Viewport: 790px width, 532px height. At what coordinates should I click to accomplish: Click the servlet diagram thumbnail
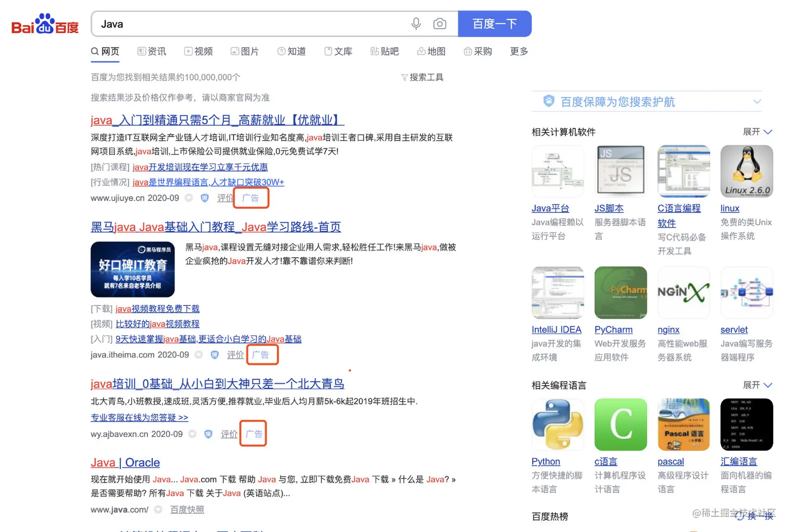pos(747,293)
